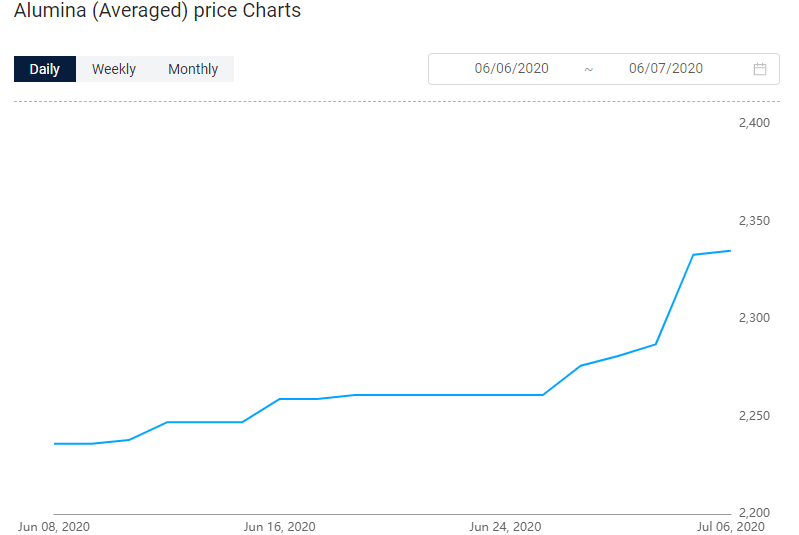Switch to the Weekly chart tab

click(x=114, y=69)
